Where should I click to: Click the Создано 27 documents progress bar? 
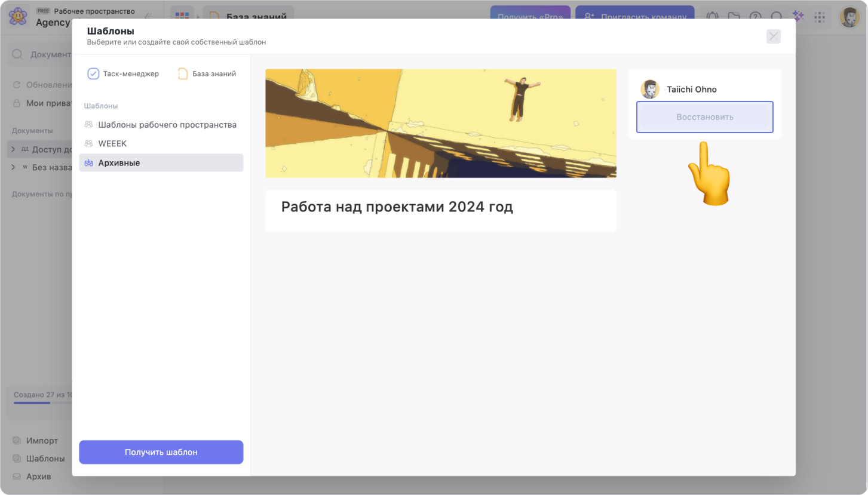click(x=43, y=402)
